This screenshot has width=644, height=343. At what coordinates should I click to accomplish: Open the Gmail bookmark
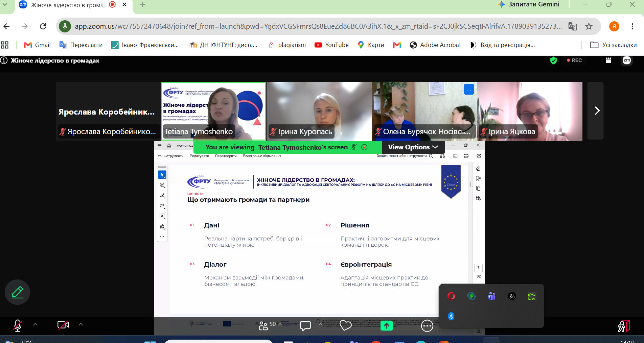37,45
